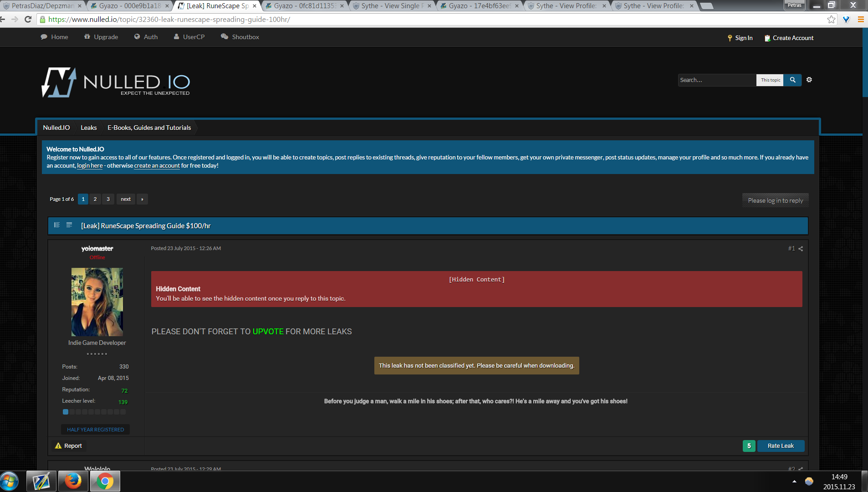Click the weather tray icon
The width and height of the screenshot is (868, 492).
click(809, 482)
